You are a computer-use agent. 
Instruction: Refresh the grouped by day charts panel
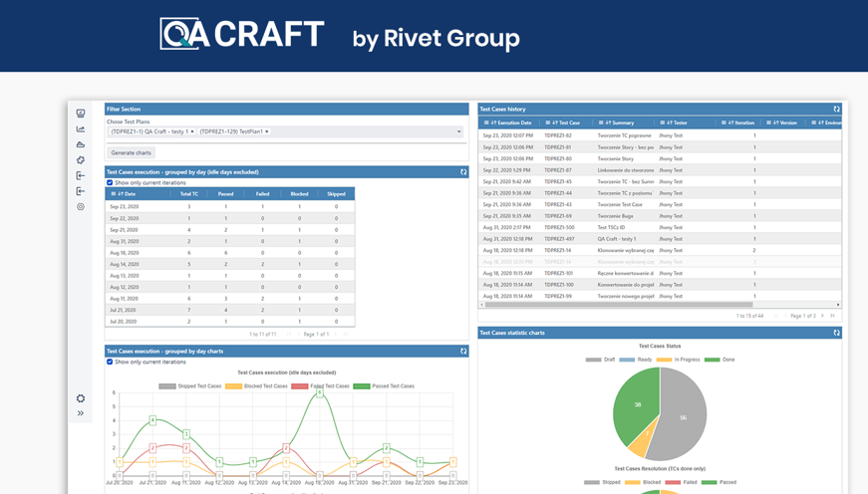point(463,352)
